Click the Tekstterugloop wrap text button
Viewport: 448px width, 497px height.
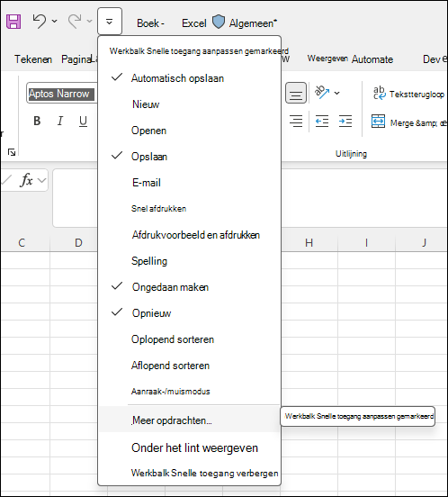[x=408, y=94]
